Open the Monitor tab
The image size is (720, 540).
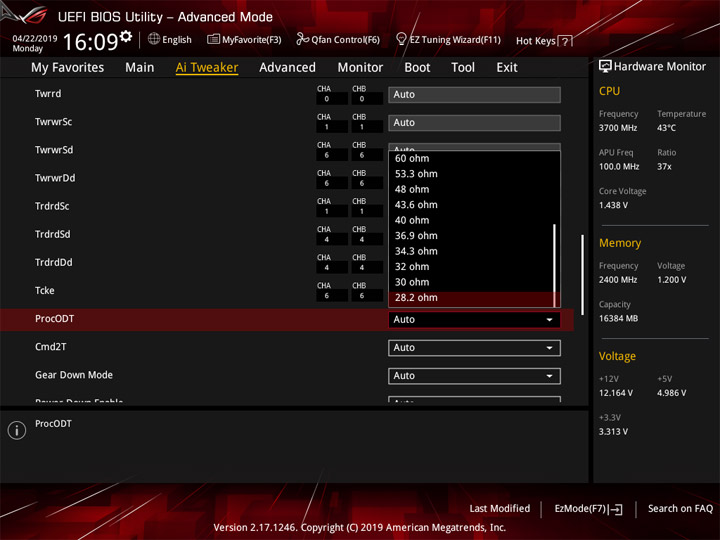click(360, 68)
